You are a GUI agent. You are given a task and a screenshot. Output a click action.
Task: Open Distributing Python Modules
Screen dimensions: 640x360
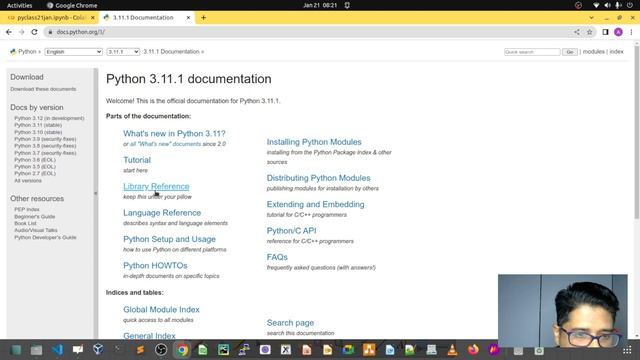coord(318,178)
